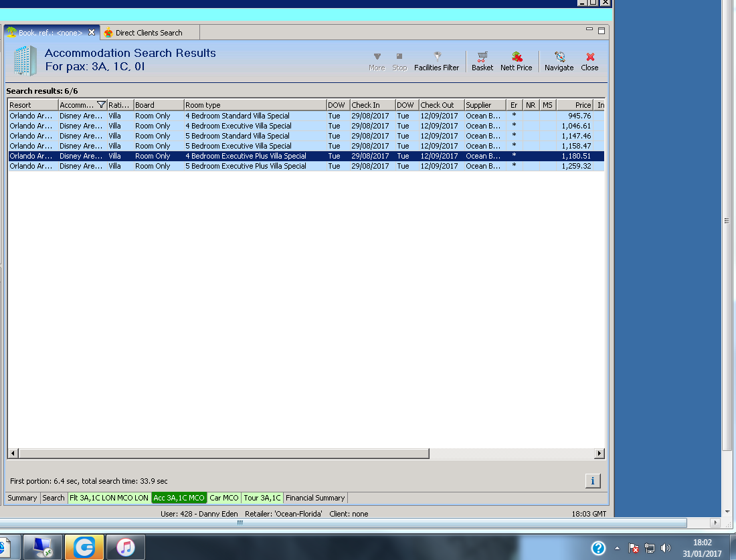The width and height of the screenshot is (736, 560).
Task: Click the info 'i' button
Action: pyautogui.click(x=592, y=480)
